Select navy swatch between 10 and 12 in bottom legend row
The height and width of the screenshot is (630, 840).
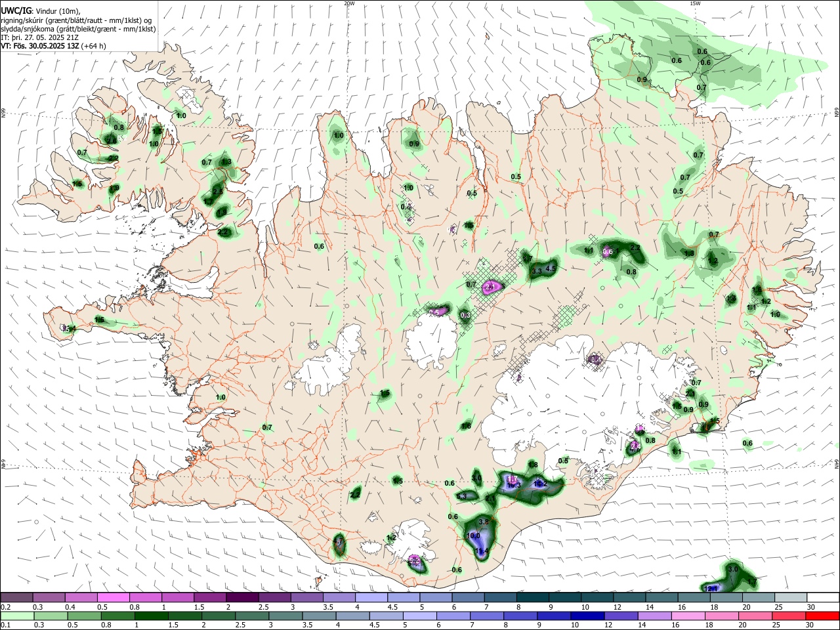pos(586,616)
